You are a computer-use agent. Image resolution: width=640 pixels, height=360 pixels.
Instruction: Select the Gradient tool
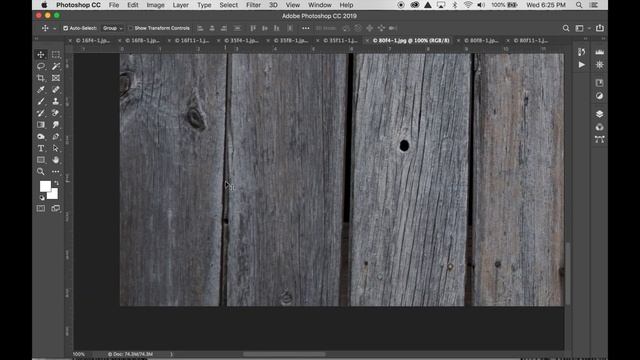tap(41, 125)
